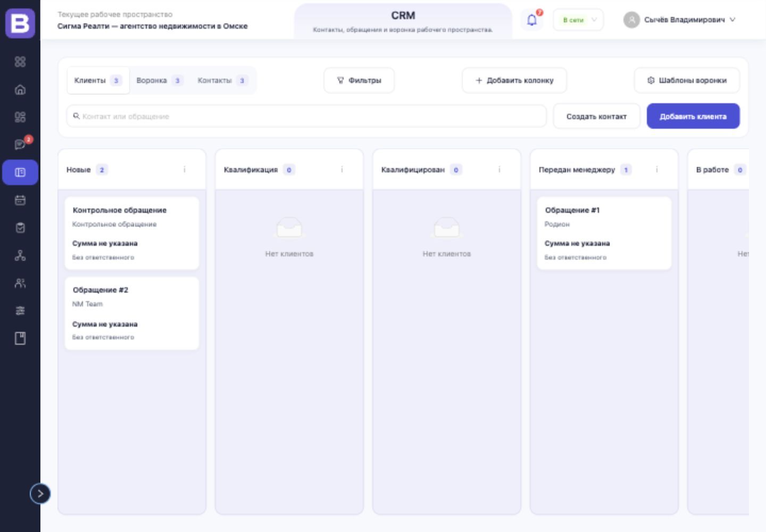Open the 'Передан менеджеру' column options menu
Screen dimensions: 766x532
(x=657, y=170)
